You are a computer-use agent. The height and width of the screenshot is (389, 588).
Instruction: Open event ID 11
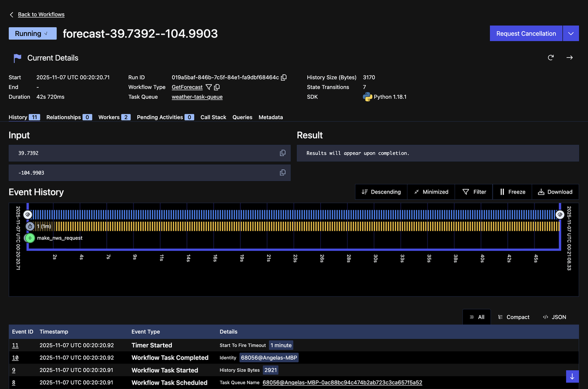pyautogui.click(x=15, y=345)
